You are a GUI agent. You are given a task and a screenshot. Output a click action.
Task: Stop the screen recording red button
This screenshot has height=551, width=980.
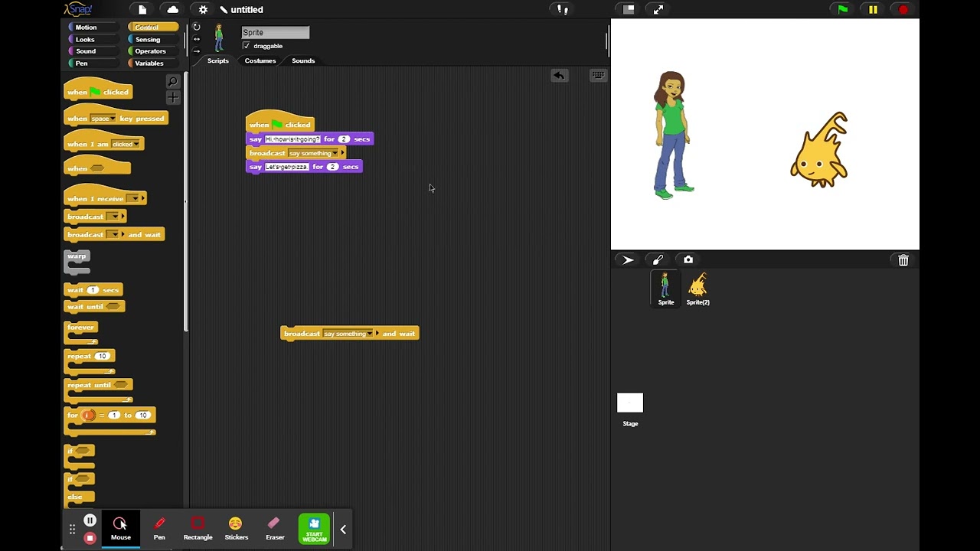[x=90, y=538]
